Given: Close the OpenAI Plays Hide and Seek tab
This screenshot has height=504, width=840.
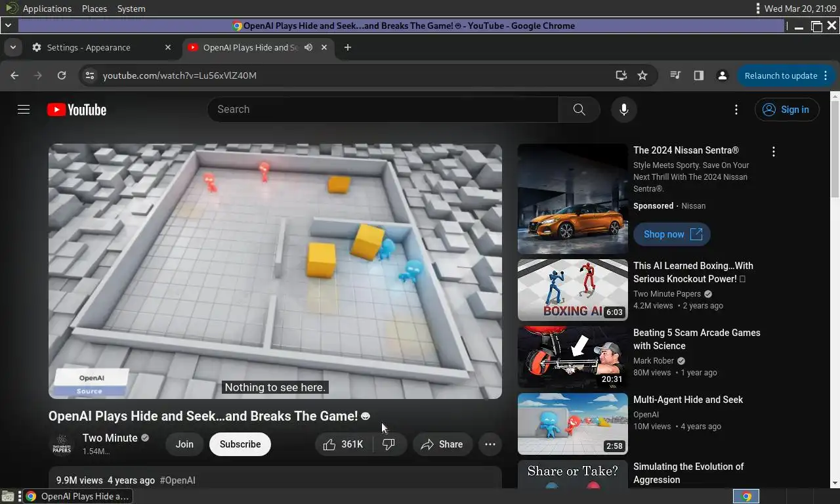Looking at the screenshot, I should [x=324, y=47].
